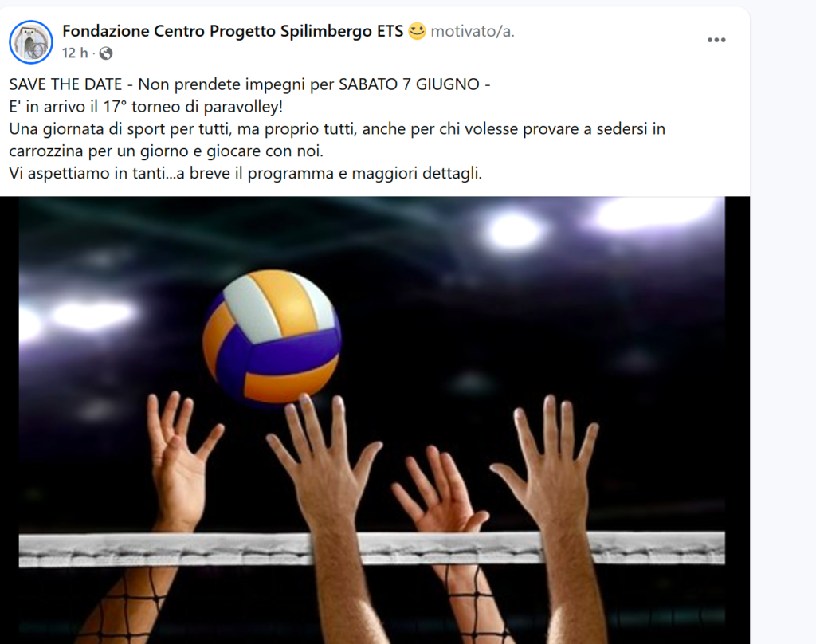Click the "17° torneo di paravolley" line

pyautogui.click(x=146, y=107)
